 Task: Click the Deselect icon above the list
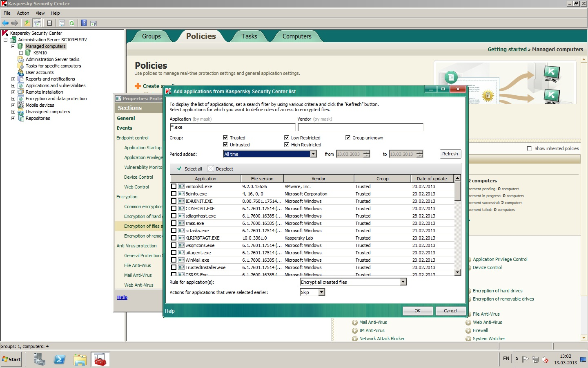211,168
